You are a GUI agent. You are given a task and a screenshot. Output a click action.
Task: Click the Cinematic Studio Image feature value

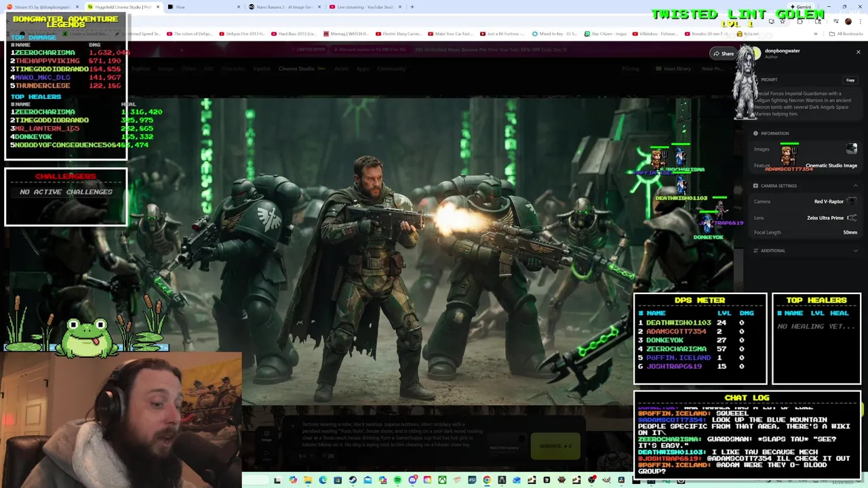tap(831, 165)
